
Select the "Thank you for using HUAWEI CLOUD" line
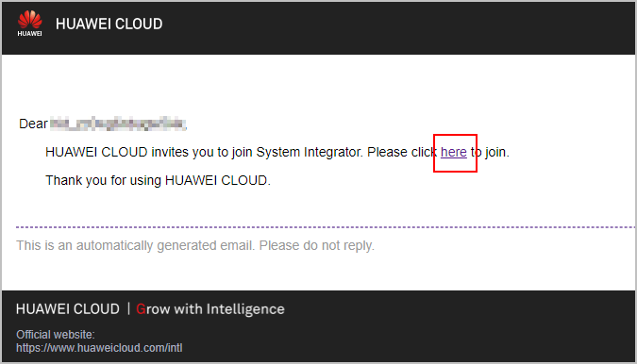[158, 180]
